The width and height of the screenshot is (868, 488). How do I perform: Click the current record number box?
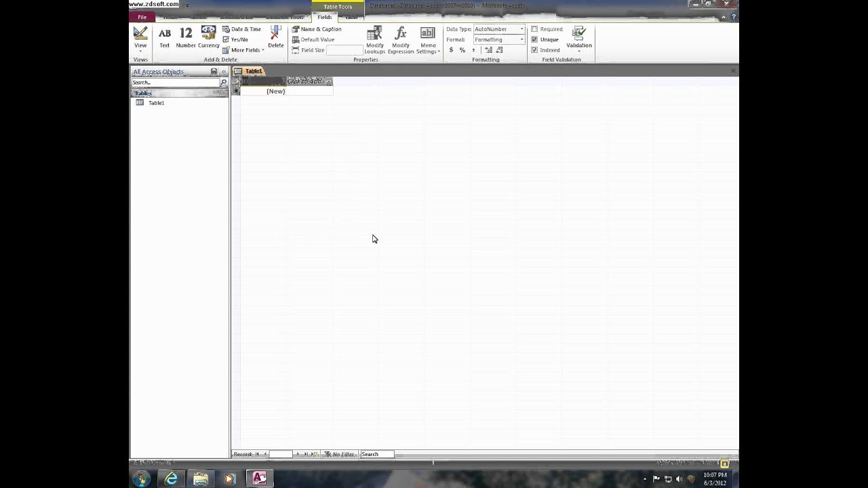tap(281, 454)
